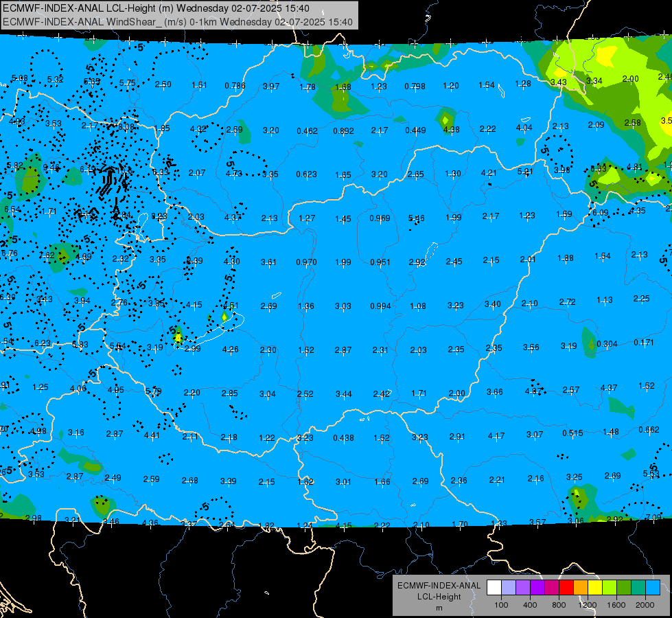Click the map value 4.98

pos(38,431)
